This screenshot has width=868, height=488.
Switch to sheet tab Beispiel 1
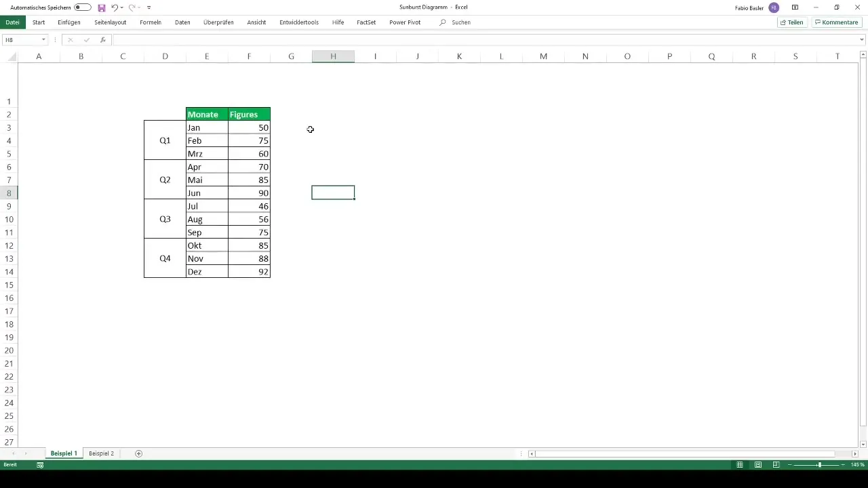point(64,453)
